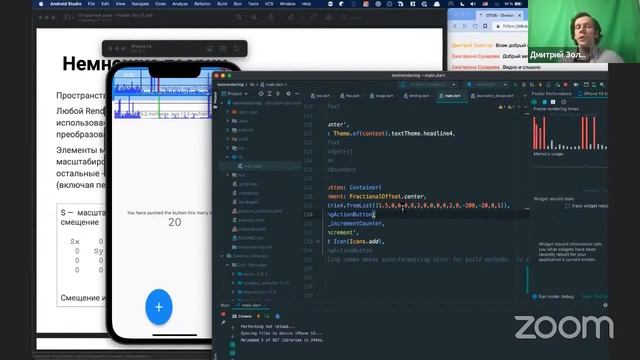Switch to the main.dart editor tab

[452, 96]
